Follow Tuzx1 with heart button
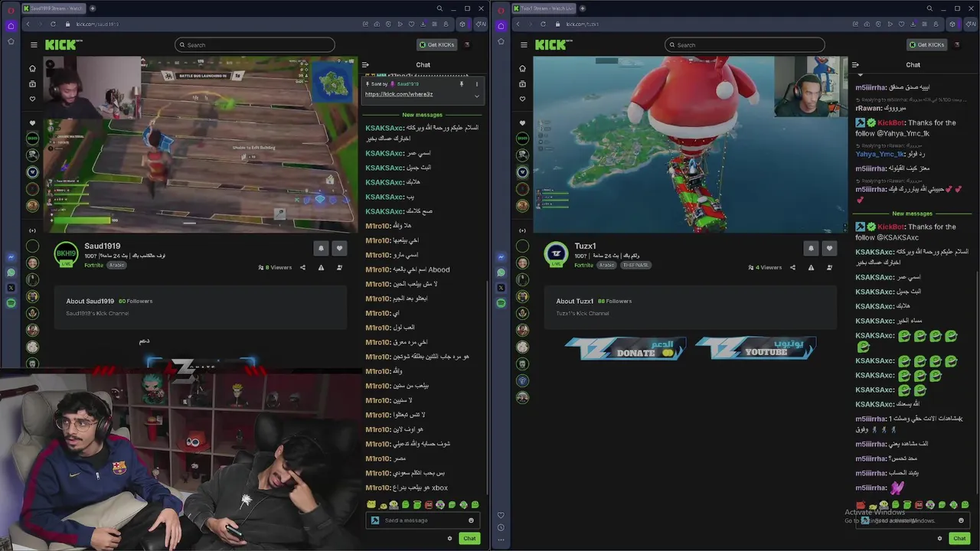Viewport: 980px width, 551px height. tap(829, 248)
